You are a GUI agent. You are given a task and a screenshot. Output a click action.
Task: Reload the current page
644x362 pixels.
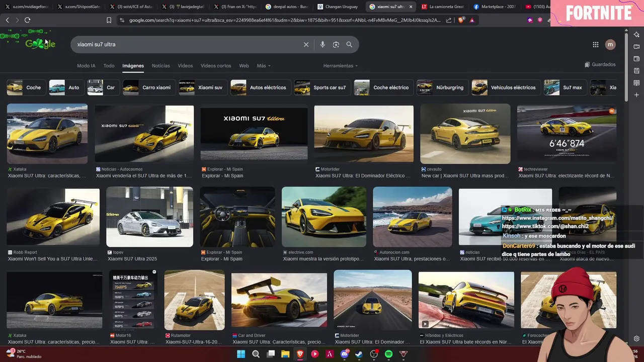pyautogui.click(x=27, y=20)
